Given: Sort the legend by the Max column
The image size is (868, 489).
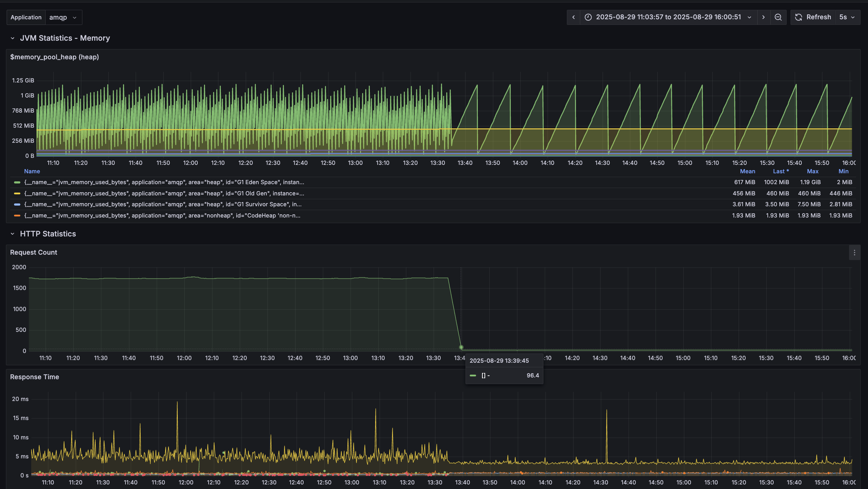Looking at the screenshot, I should [812, 172].
